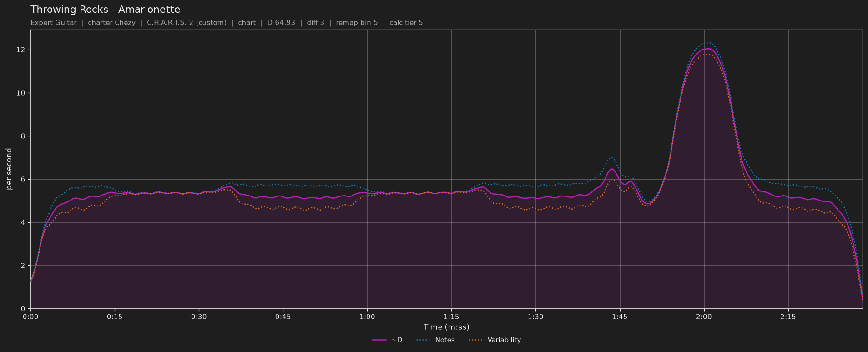Click the "calc tier 5" label

click(406, 22)
